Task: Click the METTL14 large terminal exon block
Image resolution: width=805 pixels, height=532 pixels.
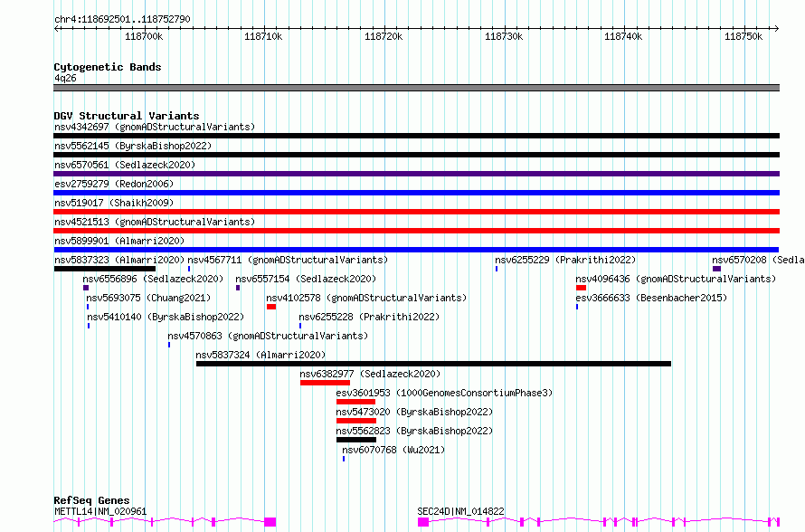Action: tap(270, 522)
